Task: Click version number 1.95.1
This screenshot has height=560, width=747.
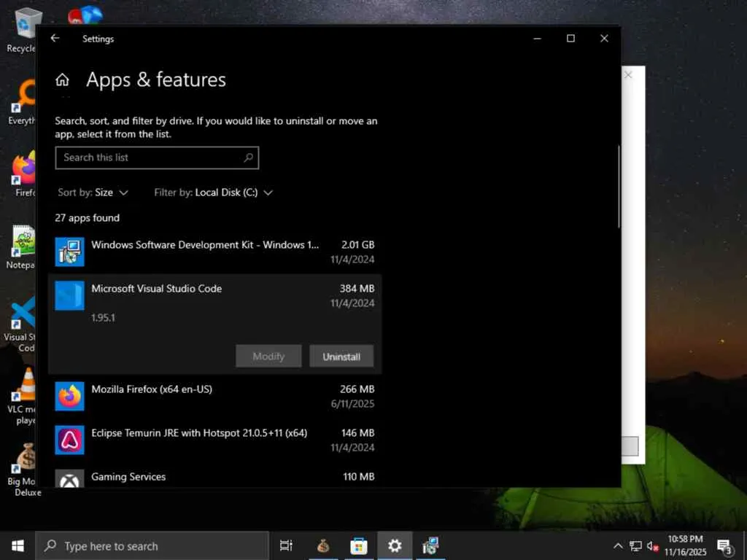Action: 103,318
